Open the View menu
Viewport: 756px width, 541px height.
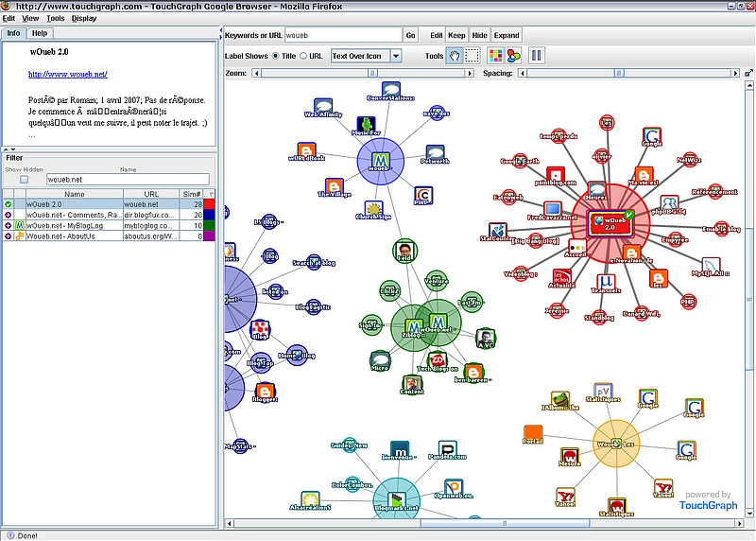point(30,18)
